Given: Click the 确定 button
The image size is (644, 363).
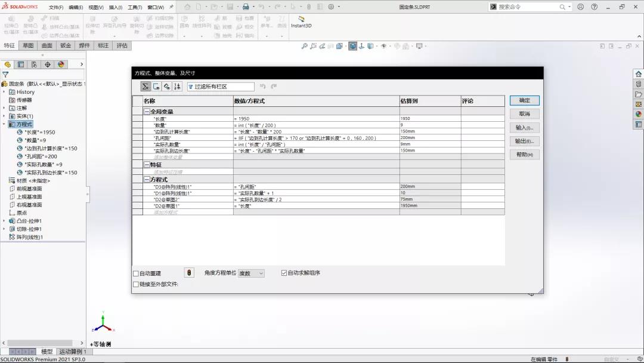Looking at the screenshot, I should [x=524, y=100].
